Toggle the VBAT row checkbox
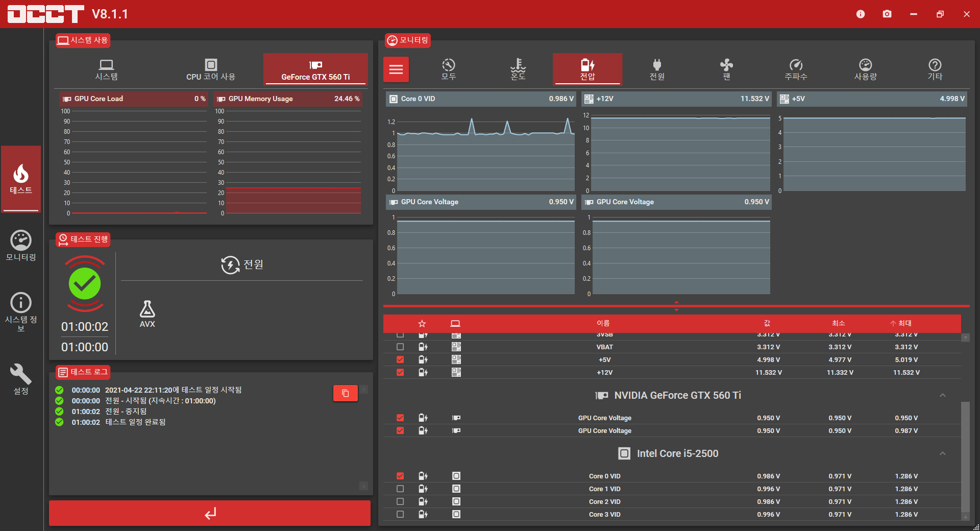This screenshot has width=980, height=531. pyautogui.click(x=400, y=347)
